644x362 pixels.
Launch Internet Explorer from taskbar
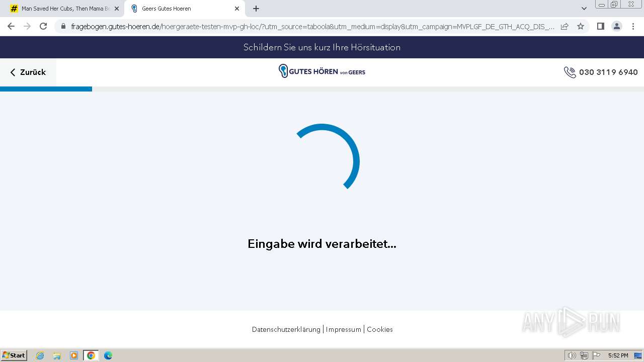pyautogui.click(x=40, y=355)
